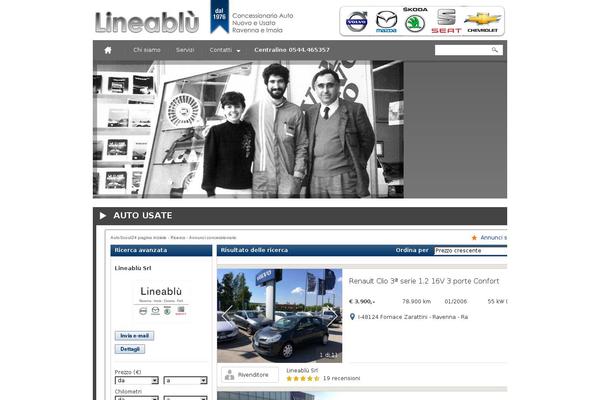
Task: Click the 78.900 km mileage value
Action: coord(416,302)
